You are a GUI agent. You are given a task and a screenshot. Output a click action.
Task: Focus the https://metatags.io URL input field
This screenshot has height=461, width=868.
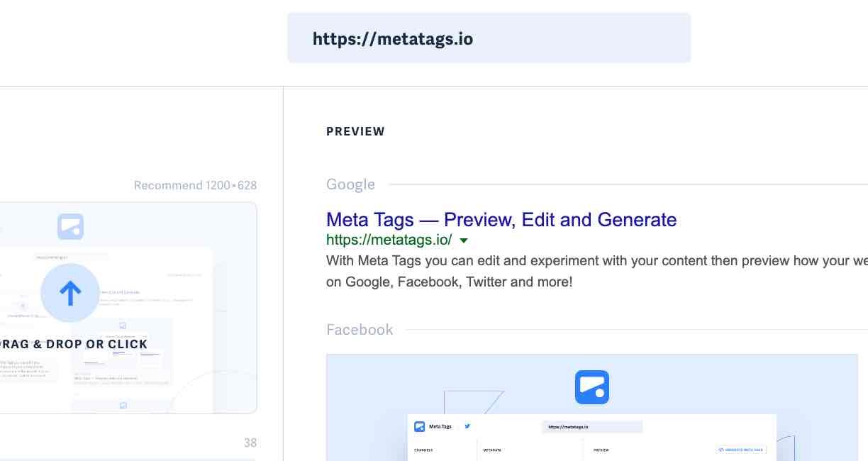(x=489, y=38)
